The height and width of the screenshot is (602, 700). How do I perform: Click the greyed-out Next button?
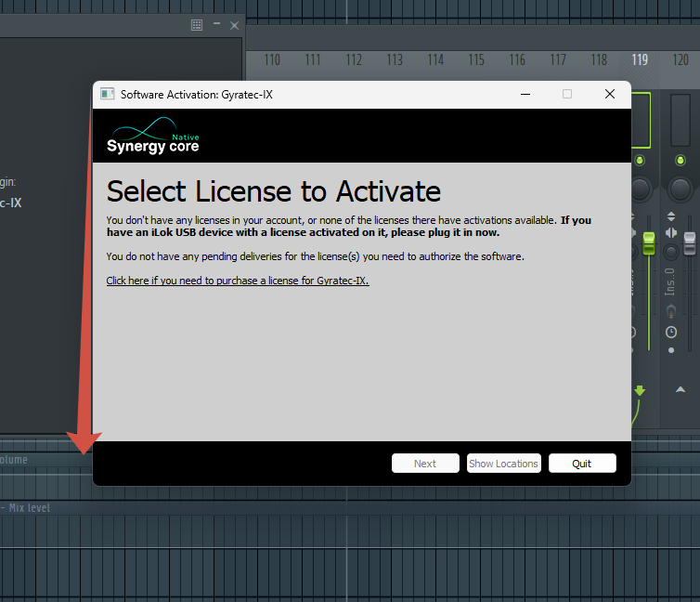(x=425, y=463)
